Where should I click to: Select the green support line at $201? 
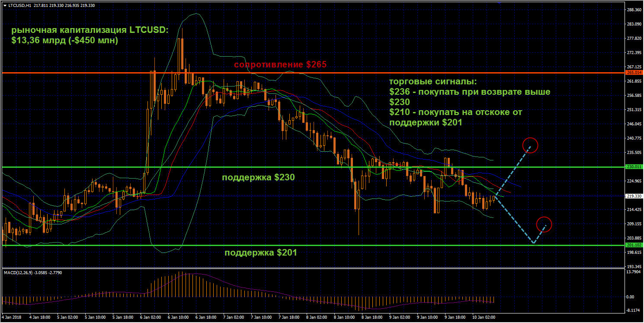pos(130,245)
